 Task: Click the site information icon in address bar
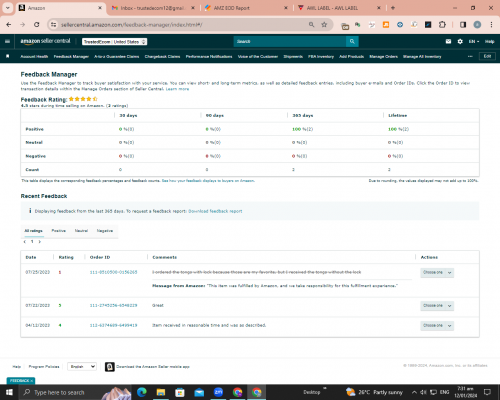[x=53, y=25]
